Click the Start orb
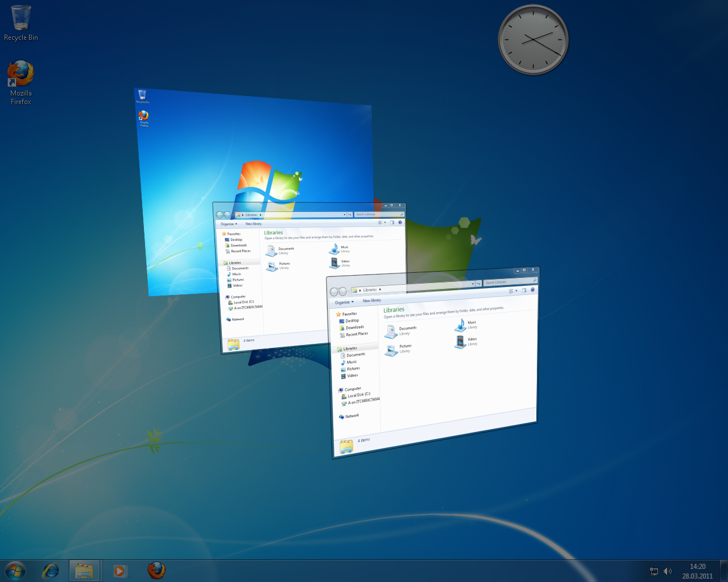Viewport: 728px width, 582px height. 15,570
